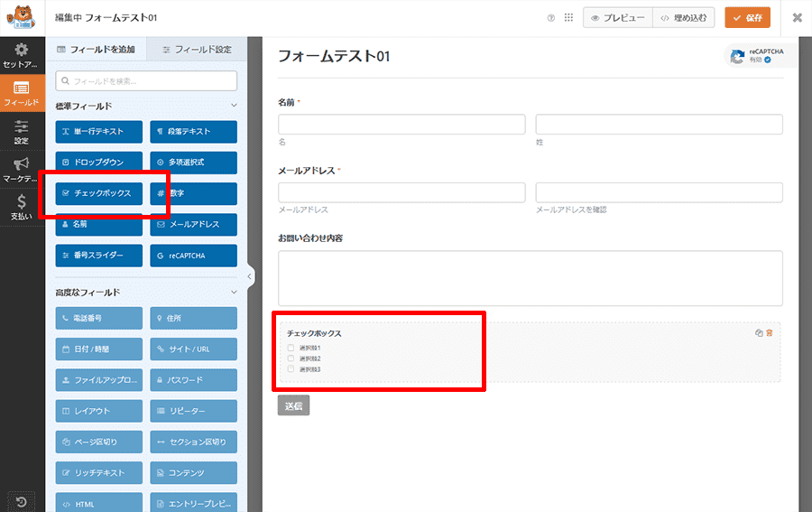This screenshot has width=812, height=512.
Task: Click the メールアドレスを確認 input box
Action: coord(660,192)
